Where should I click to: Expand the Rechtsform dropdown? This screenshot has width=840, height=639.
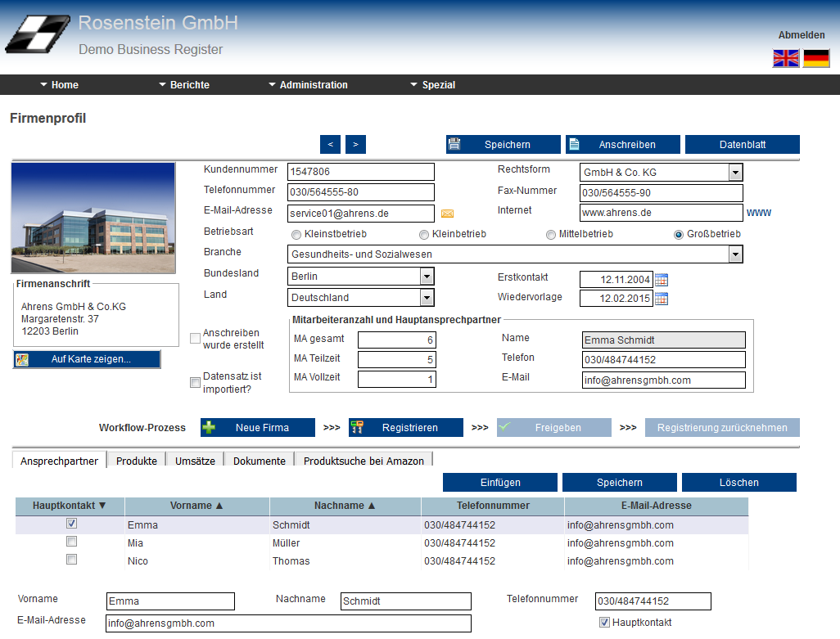pyautogui.click(x=735, y=173)
